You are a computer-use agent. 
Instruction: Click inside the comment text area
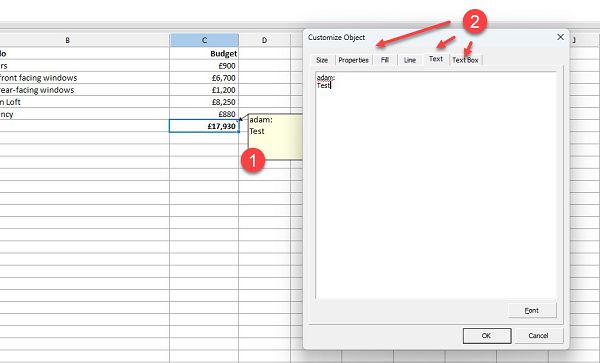(436, 185)
